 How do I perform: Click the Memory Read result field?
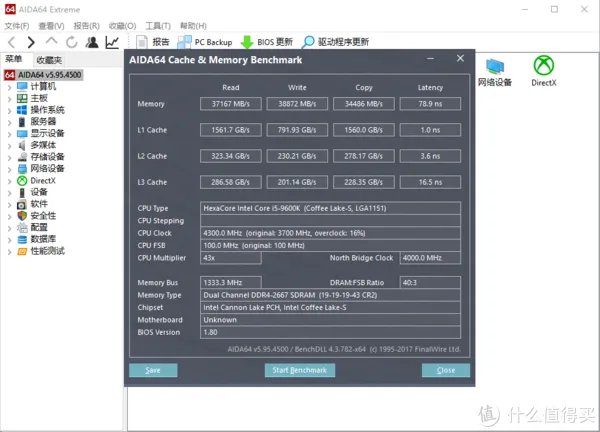pos(230,104)
